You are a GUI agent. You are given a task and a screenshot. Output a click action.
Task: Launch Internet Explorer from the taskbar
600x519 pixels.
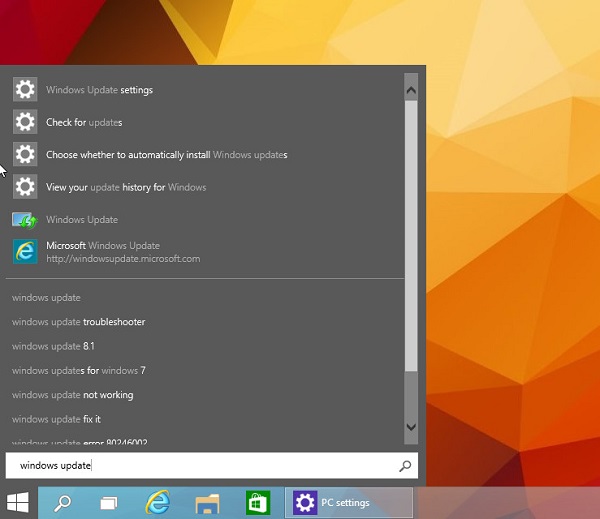coord(157,502)
